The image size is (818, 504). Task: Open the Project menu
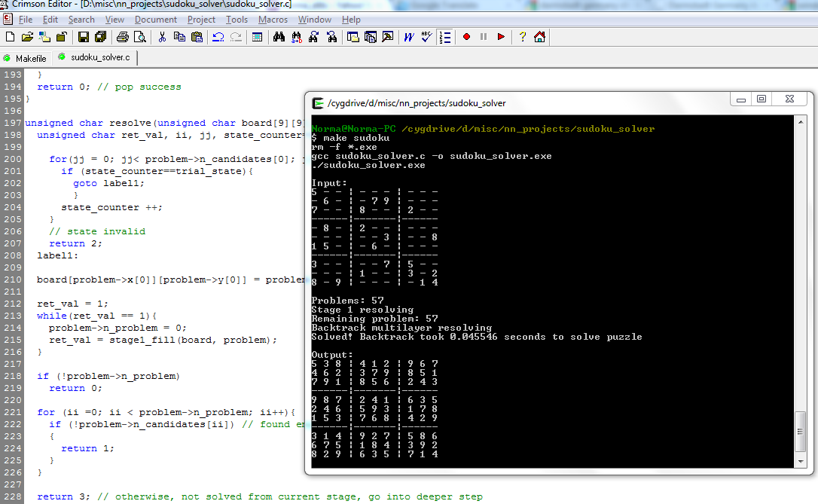[x=201, y=20]
